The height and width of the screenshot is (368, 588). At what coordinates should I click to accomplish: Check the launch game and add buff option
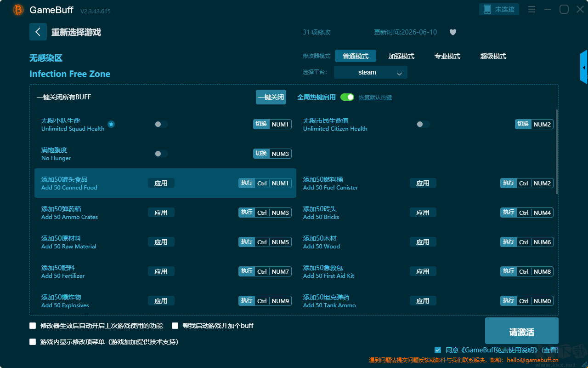pyautogui.click(x=175, y=326)
